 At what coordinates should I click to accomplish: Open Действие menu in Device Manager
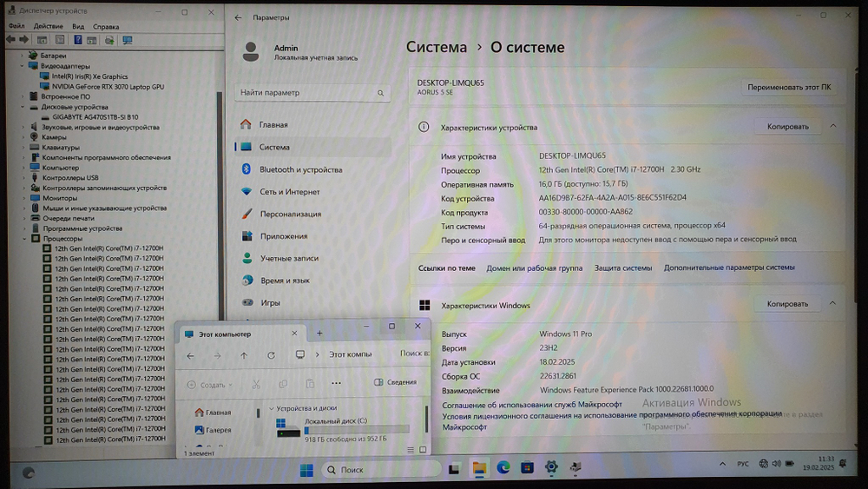pyautogui.click(x=48, y=26)
